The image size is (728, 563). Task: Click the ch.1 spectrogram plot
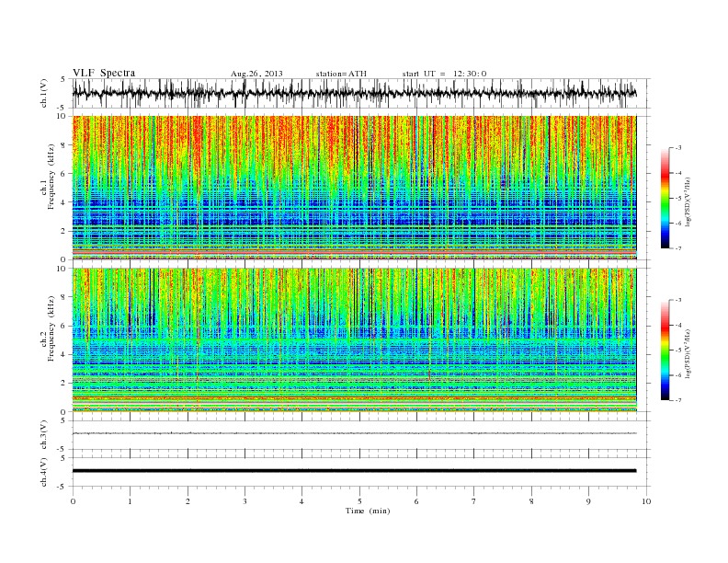(x=355, y=188)
